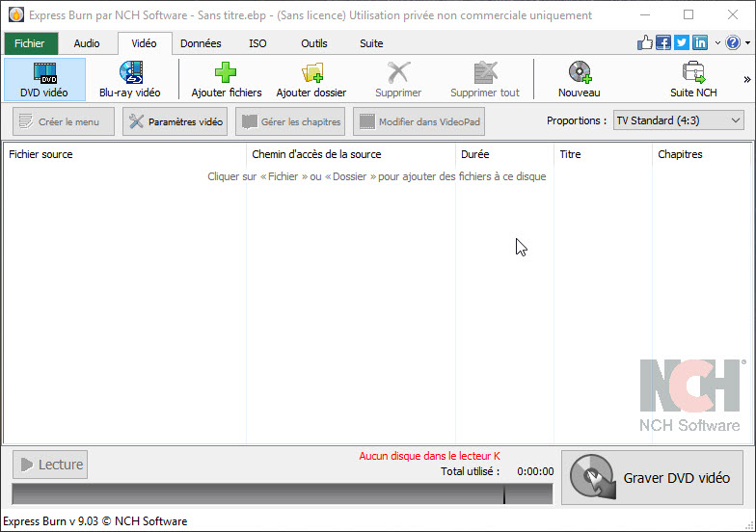Click Ajouter dossier folder icon
This screenshot has width=756, height=532.
click(312, 73)
